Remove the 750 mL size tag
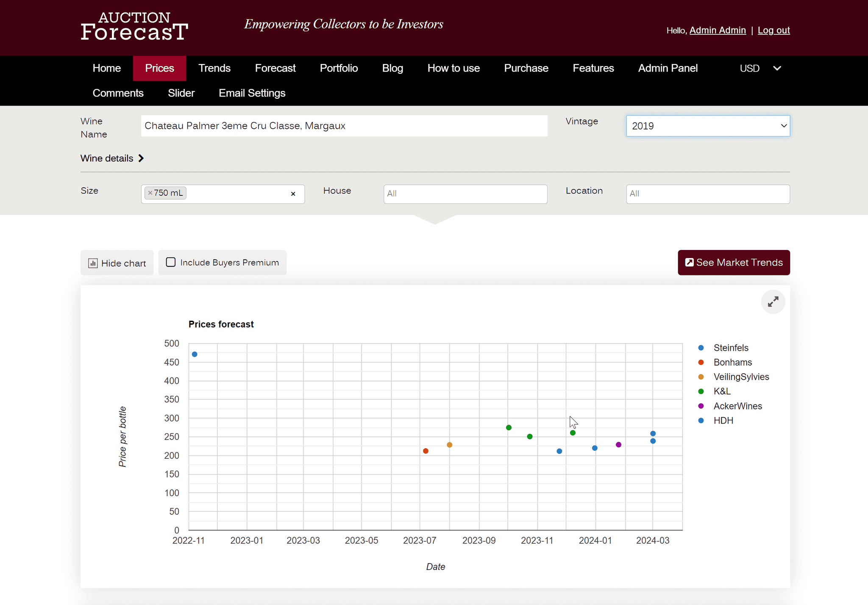The height and width of the screenshot is (605, 868). pyautogui.click(x=150, y=193)
